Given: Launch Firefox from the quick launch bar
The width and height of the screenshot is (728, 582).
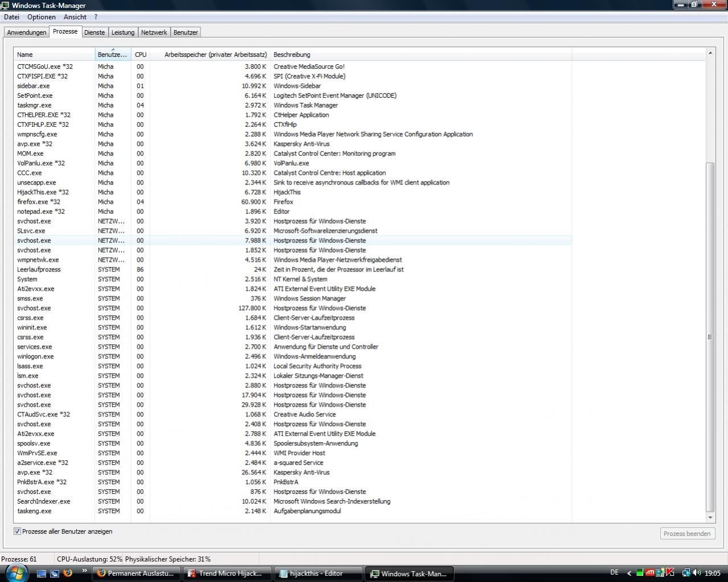Looking at the screenshot, I should [x=68, y=573].
